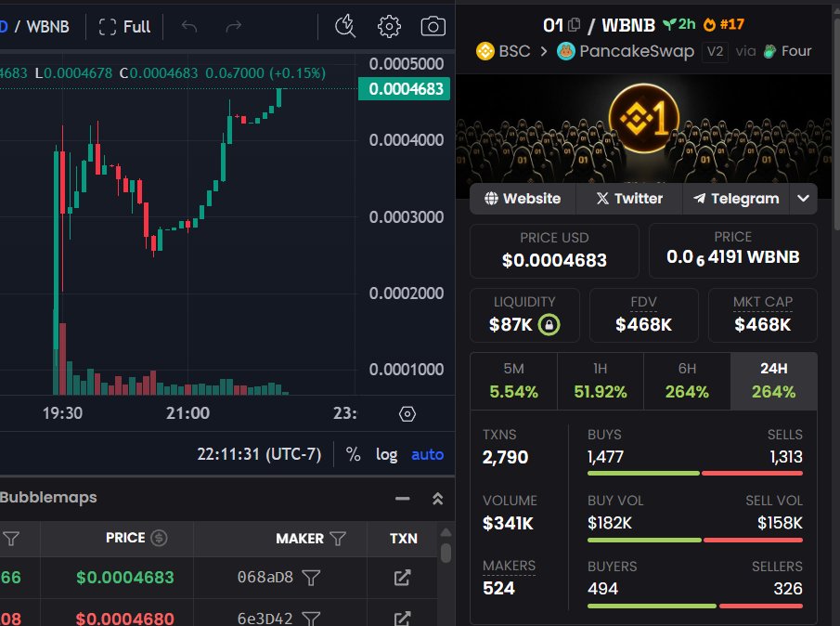Click trade price $0.0004683 in table
The height and width of the screenshot is (626, 840).
(124, 577)
